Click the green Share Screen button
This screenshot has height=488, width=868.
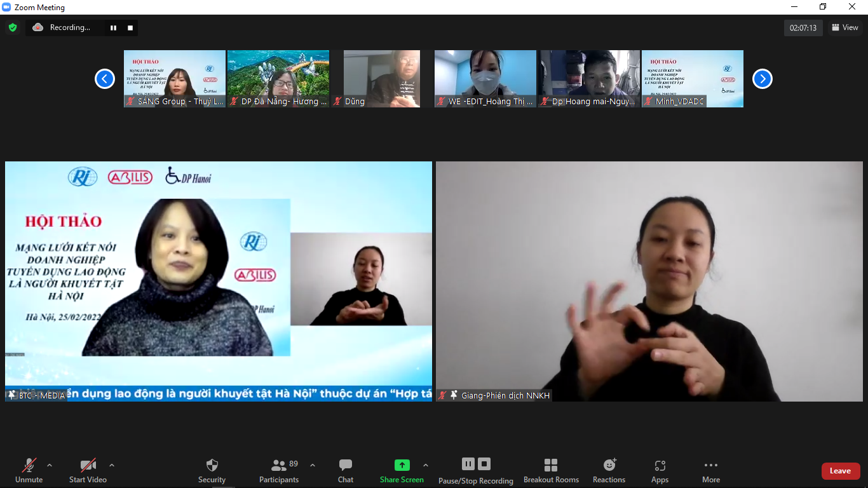click(x=402, y=471)
